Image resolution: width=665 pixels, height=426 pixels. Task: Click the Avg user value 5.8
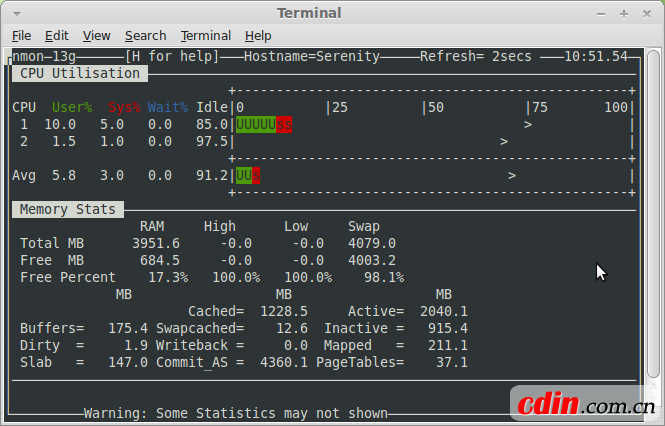[x=64, y=176]
